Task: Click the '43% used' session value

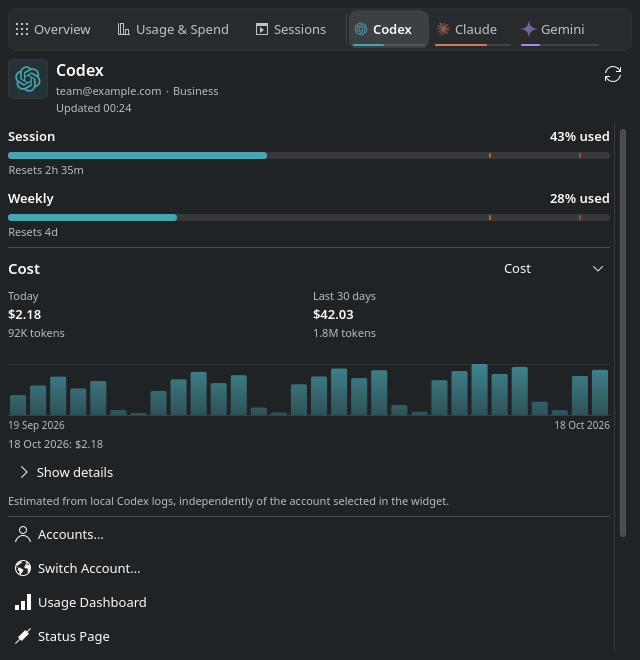Action: [x=579, y=136]
